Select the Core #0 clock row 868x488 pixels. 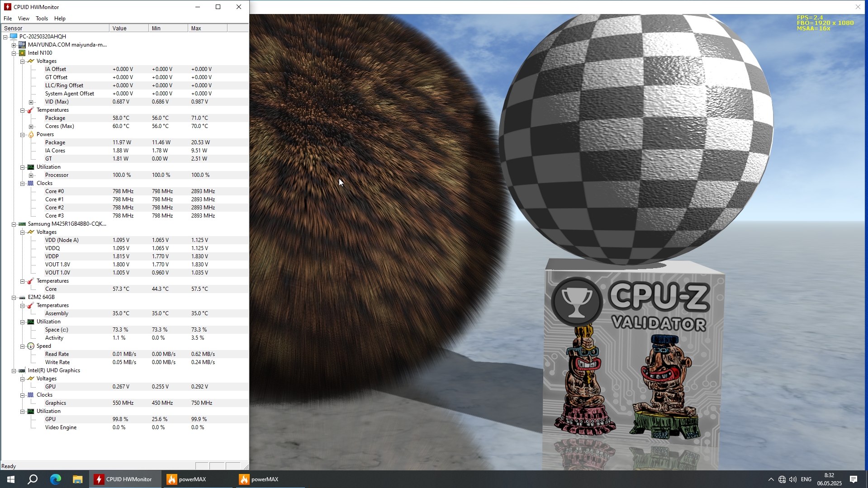coord(124,191)
